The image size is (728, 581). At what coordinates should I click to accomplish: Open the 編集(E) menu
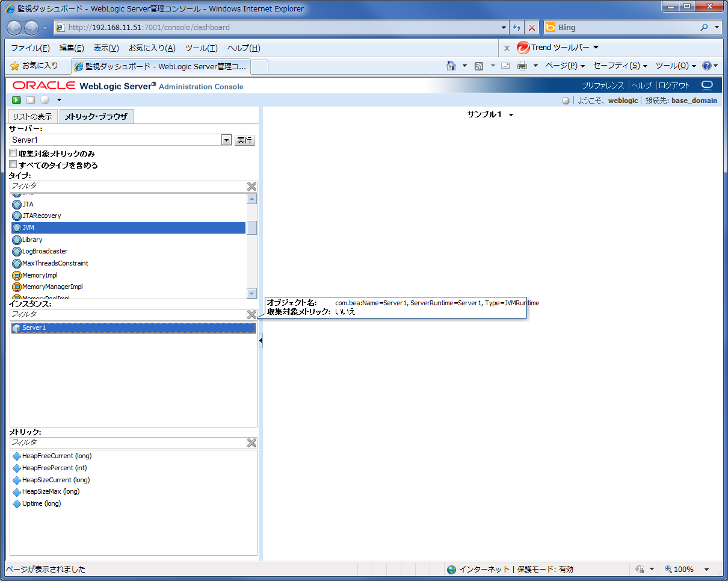coord(72,48)
